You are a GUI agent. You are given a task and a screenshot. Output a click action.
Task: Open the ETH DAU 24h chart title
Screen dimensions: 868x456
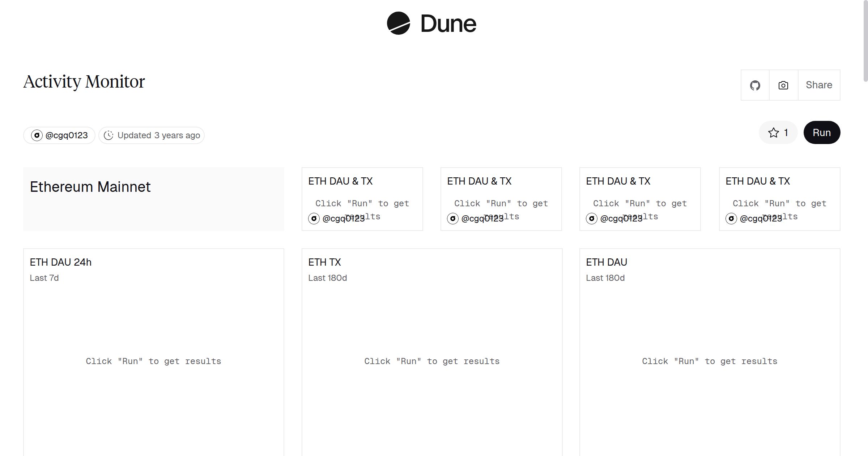click(x=61, y=262)
